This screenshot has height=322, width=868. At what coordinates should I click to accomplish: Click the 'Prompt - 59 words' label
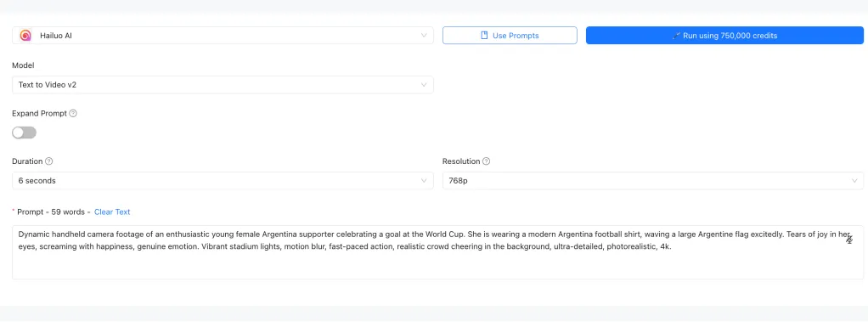tap(50, 212)
